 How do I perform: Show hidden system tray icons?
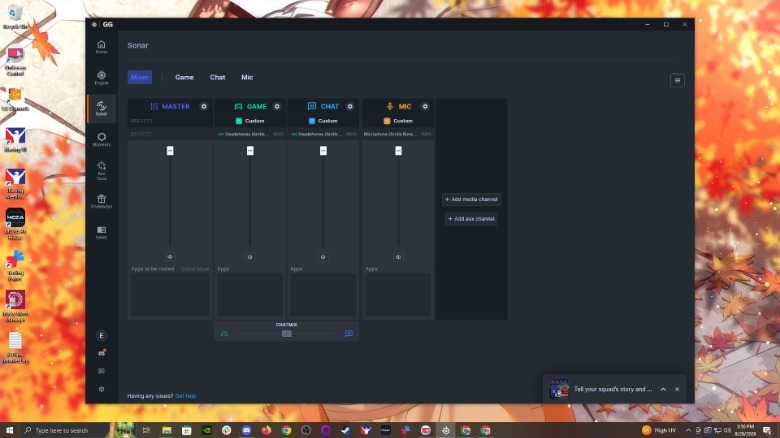pos(688,430)
